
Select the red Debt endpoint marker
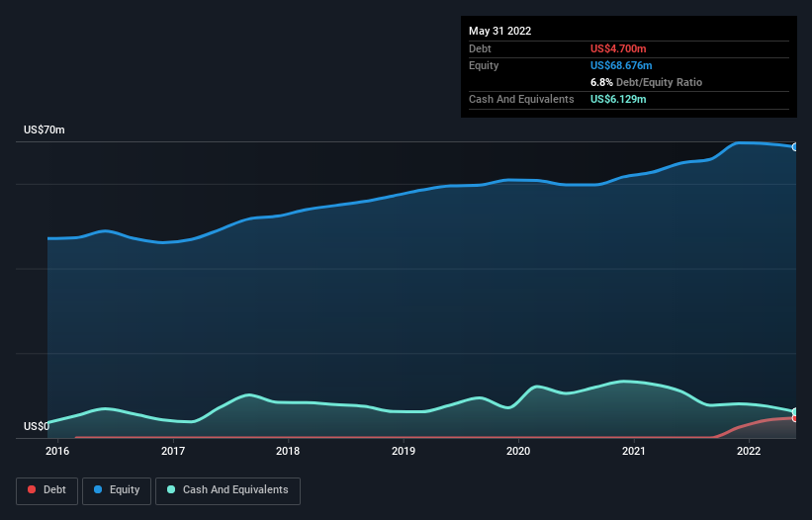(x=795, y=419)
